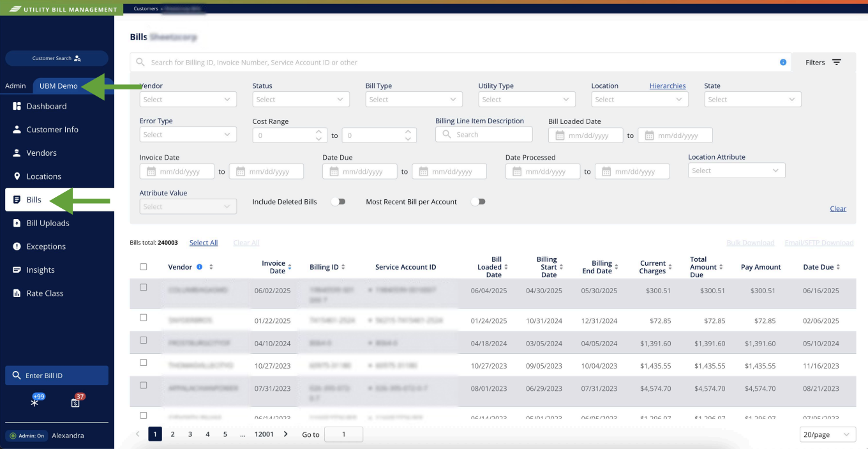Click the Enter Bill ID search box
Screen dimensions: 868x449
(57, 376)
